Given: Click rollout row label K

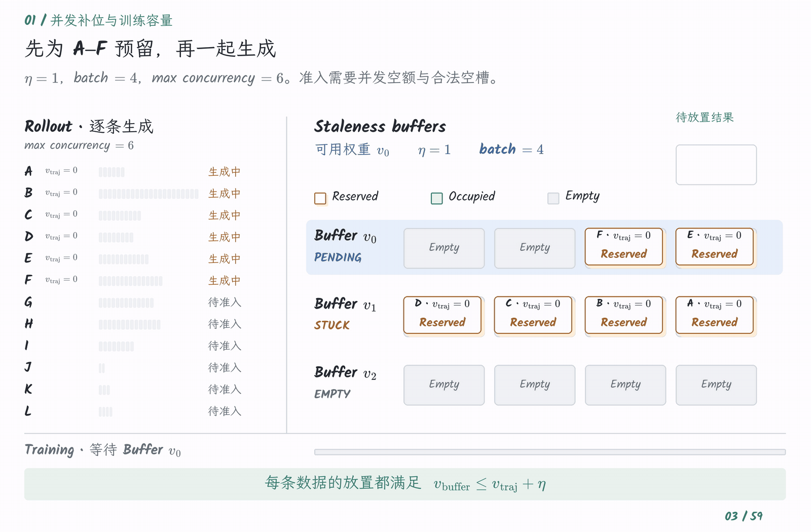Looking at the screenshot, I should [x=28, y=389].
